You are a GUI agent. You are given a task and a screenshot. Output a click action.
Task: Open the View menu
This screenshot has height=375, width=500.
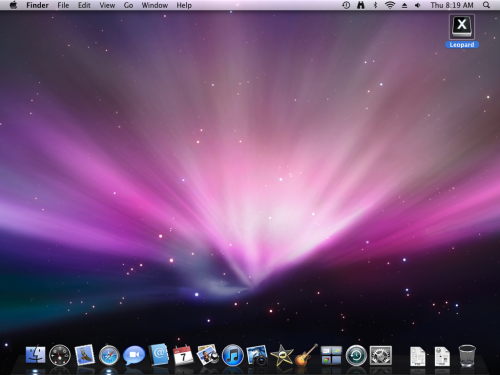[107, 5]
